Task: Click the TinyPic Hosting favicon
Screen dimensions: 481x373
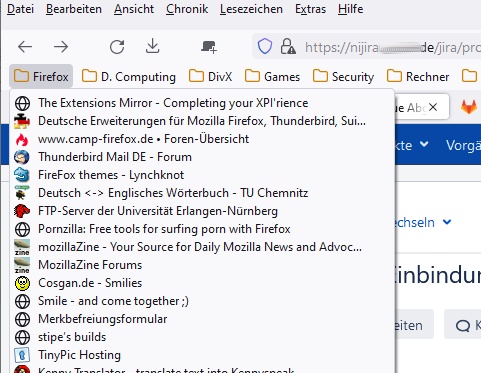Action: pos(22,355)
